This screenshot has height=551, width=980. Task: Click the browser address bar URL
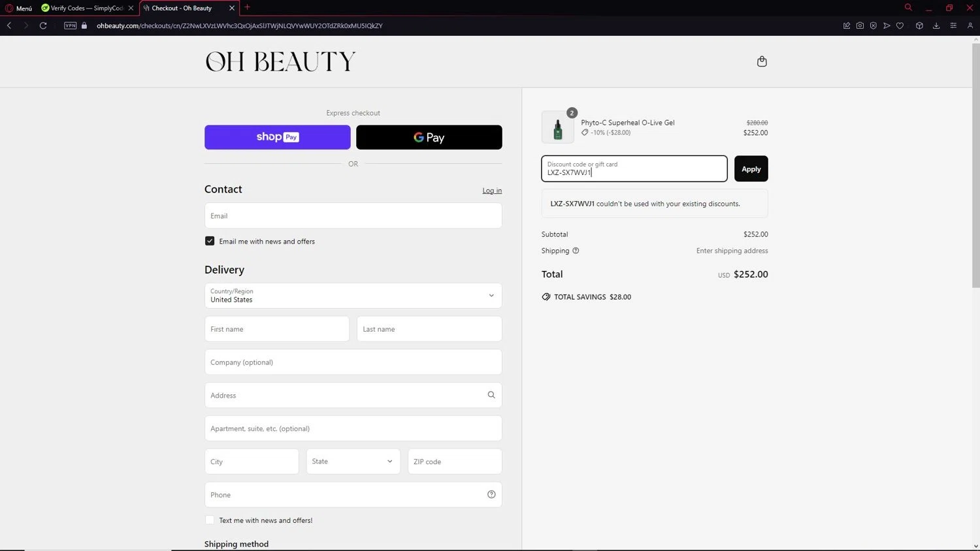(x=240, y=25)
